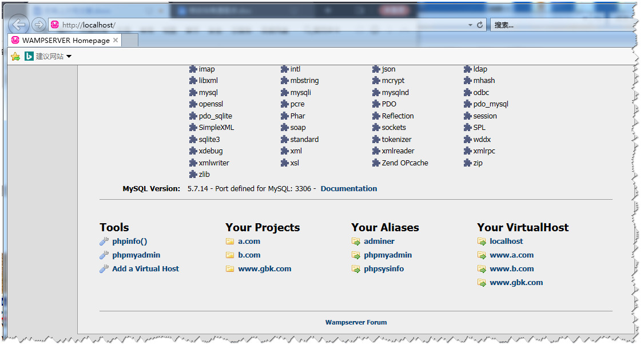The image size is (644, 348).
Task: Click the 'Tools' heading
Action: click(114, 227)
